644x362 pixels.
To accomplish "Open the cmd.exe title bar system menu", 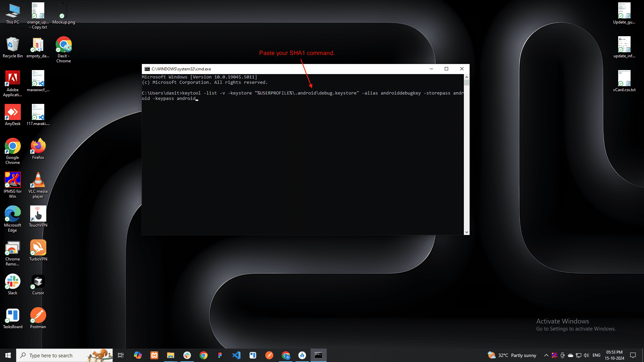I will pos(147,69).
